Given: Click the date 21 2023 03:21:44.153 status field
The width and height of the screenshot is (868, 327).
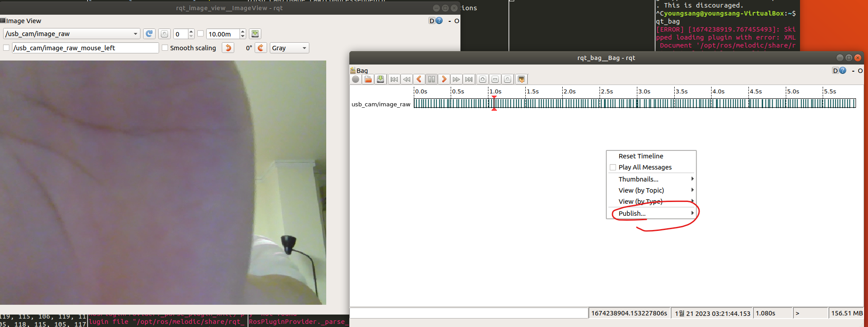Looking at the screenshot, I should (x=712, y=313).
